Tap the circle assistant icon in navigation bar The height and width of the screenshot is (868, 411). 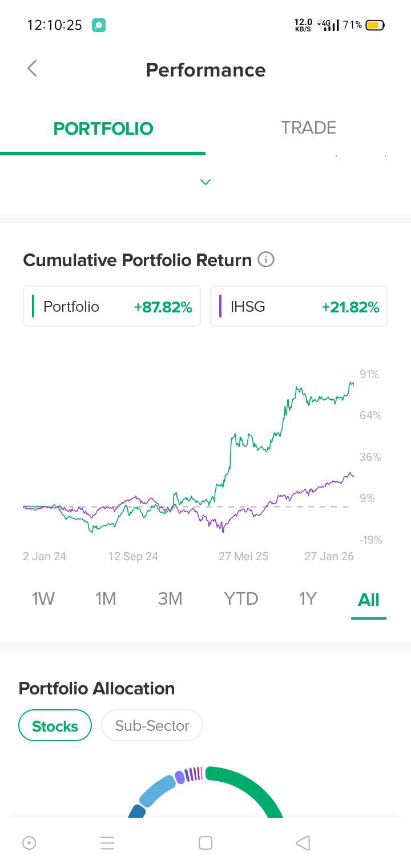(29, 843)
